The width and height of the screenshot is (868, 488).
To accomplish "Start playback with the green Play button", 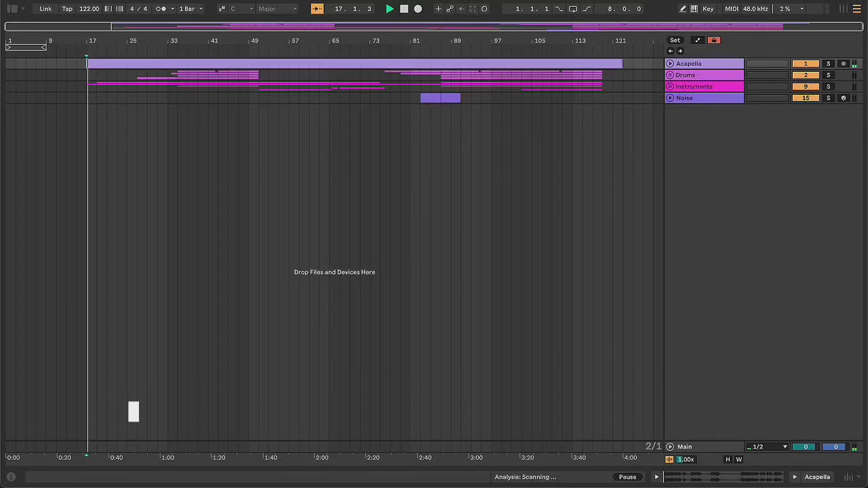I will pyautogui.click(x=389, y=9).
